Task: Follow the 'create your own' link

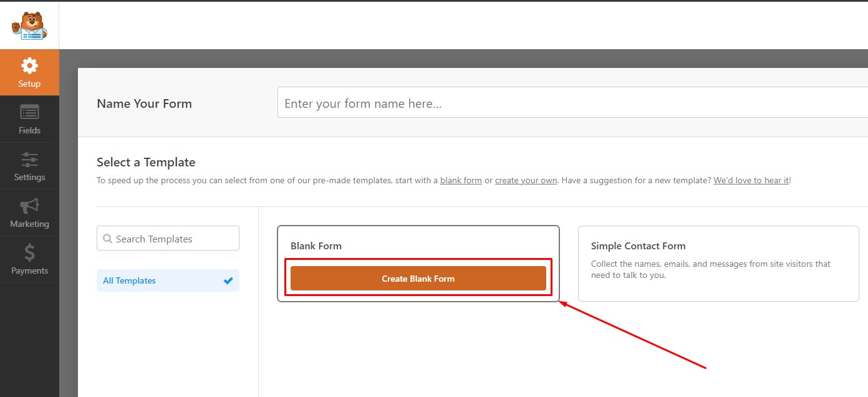Action: [526, 180]
